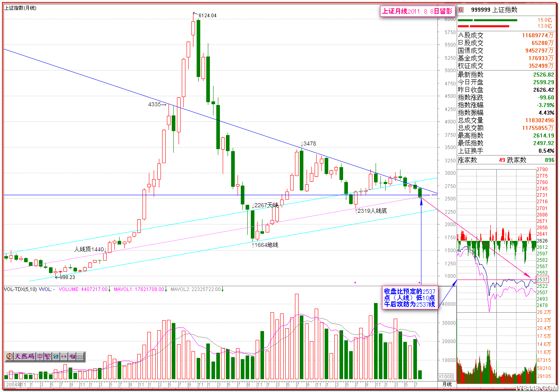Click the MAVOL1: 17621708.00 value
Viewport: 559px width, 392px height.
(x=139, y=289)
